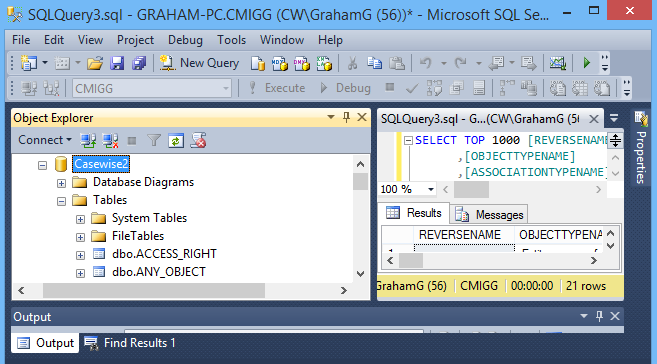Save the query with the floppy disk icon
657x364 pixels.
tap(117, 63)
